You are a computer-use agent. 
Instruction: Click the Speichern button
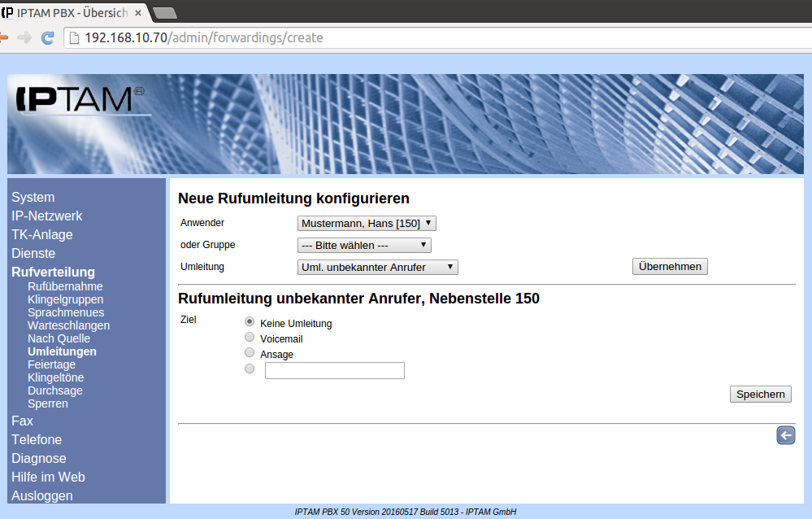coord(760,394)
